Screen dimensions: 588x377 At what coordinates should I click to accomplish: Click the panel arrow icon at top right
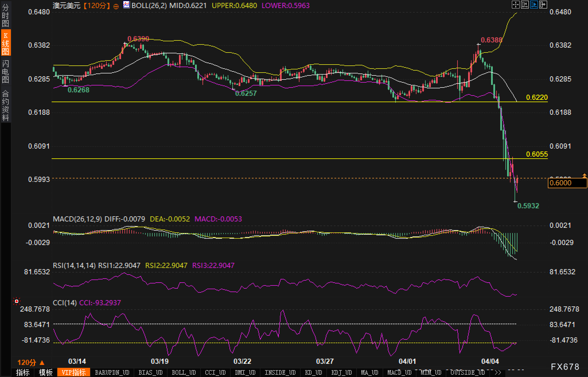[x=543, y=5]
